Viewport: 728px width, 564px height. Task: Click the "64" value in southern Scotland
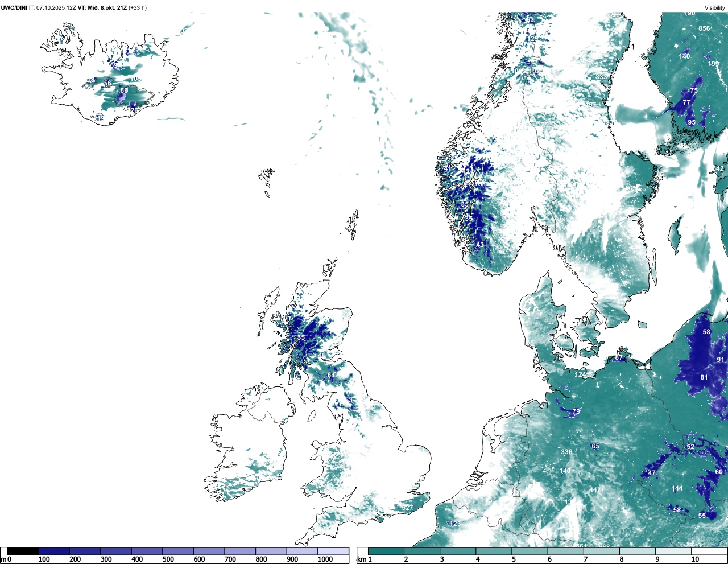(331, 375)
